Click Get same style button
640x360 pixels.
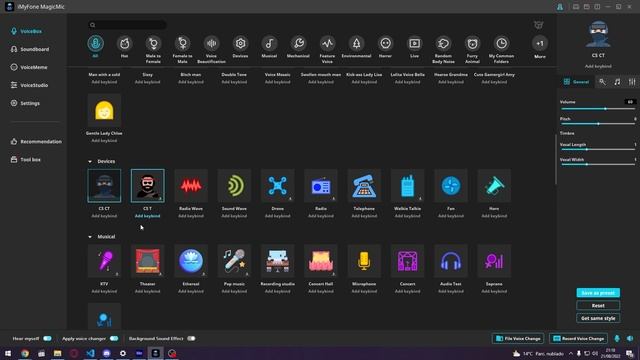tap(598, 318)
